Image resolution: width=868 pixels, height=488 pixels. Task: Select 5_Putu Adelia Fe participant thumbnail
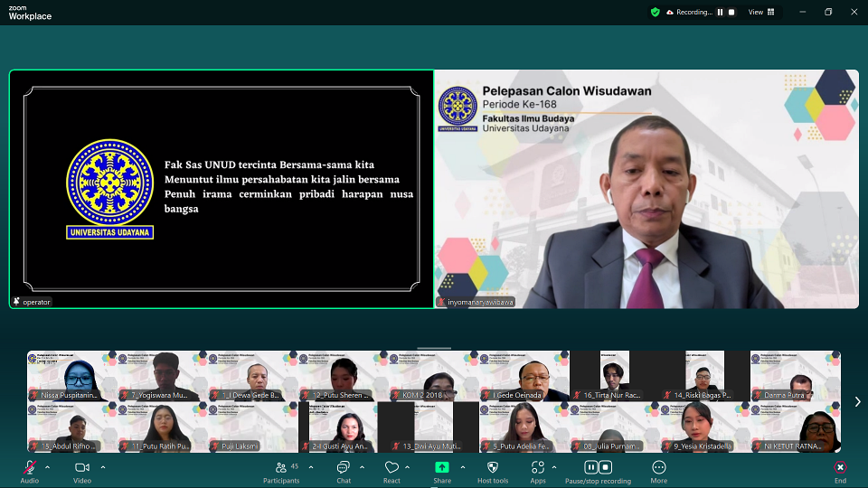[x=524, y=427]
